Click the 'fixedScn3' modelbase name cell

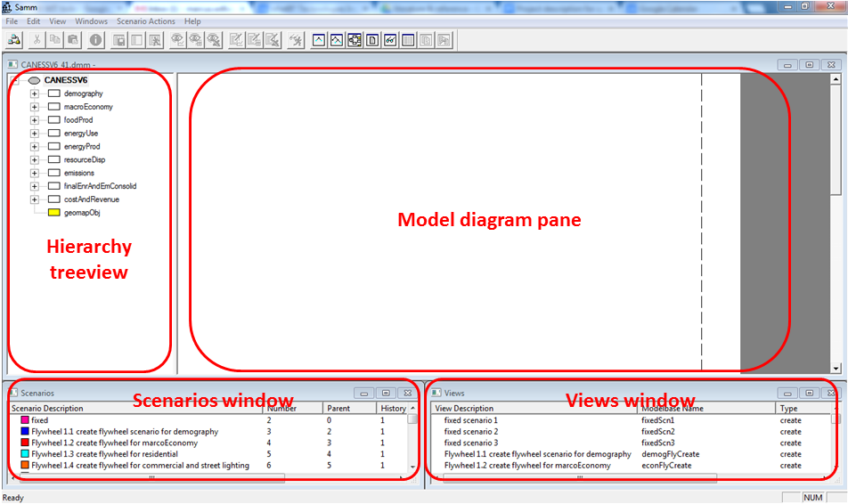pyautogui.click(x=657, y=443)
